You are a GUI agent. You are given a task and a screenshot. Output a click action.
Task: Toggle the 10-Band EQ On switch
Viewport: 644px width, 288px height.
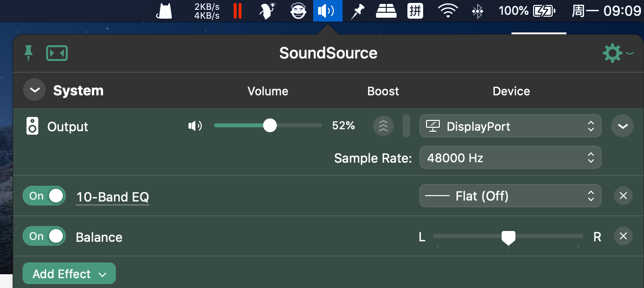[44, 196]
